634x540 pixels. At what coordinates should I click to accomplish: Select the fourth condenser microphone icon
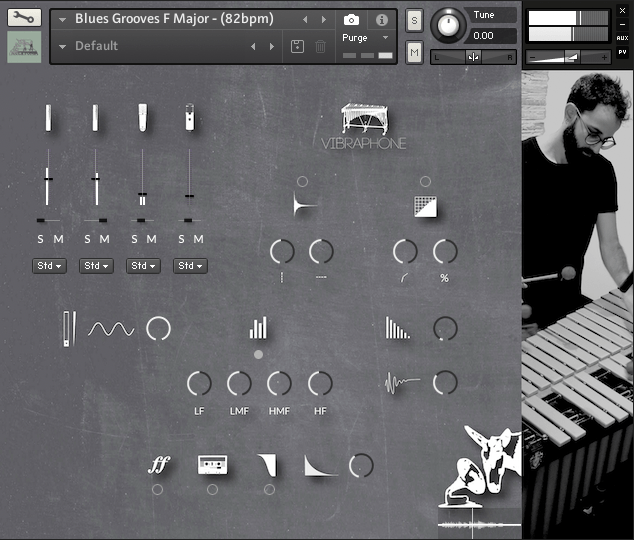pos(190,118)
